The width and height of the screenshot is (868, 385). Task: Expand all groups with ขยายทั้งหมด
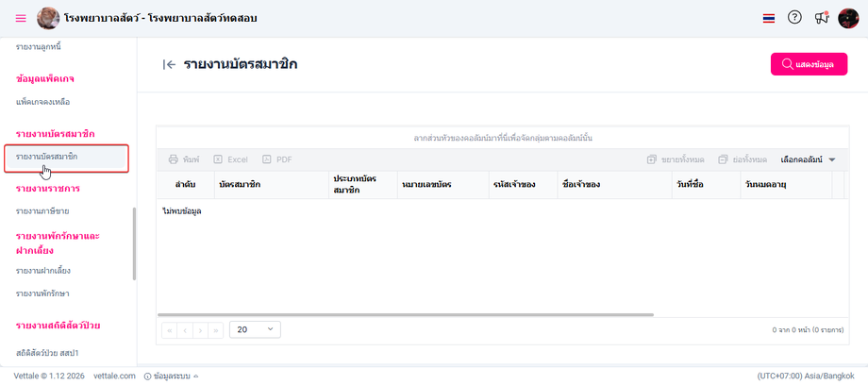676,159
